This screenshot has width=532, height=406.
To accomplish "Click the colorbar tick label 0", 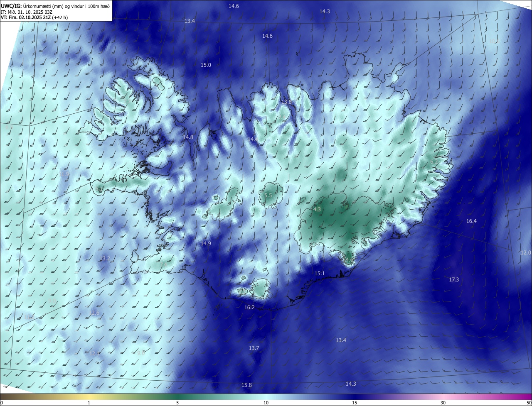I will [2, 403].
